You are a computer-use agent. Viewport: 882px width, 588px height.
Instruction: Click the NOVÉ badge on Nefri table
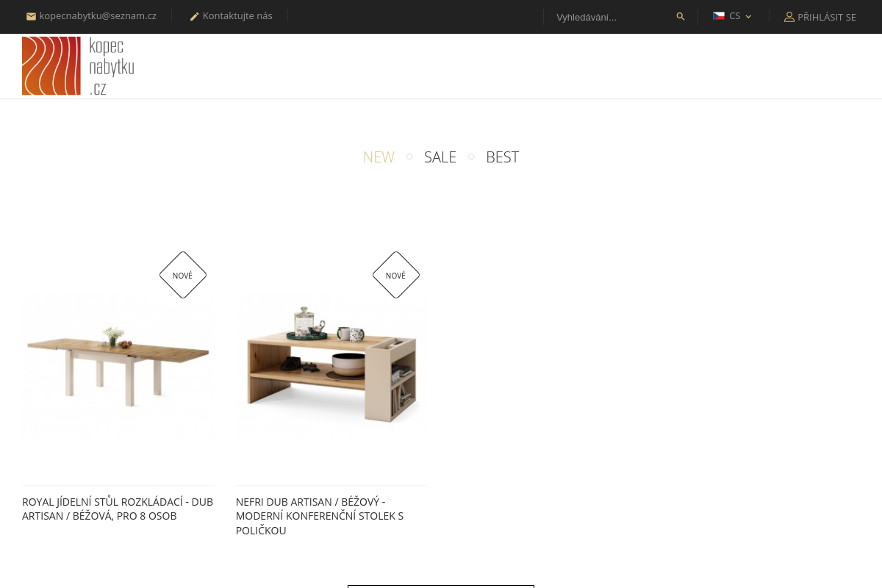396,275
